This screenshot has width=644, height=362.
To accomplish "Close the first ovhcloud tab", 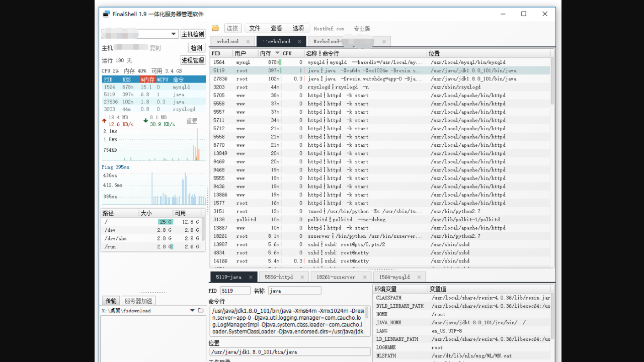I will 248,41.
